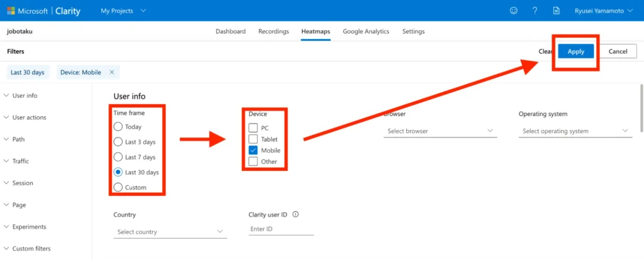Open the Settings tab

click(x=413, y=31)
